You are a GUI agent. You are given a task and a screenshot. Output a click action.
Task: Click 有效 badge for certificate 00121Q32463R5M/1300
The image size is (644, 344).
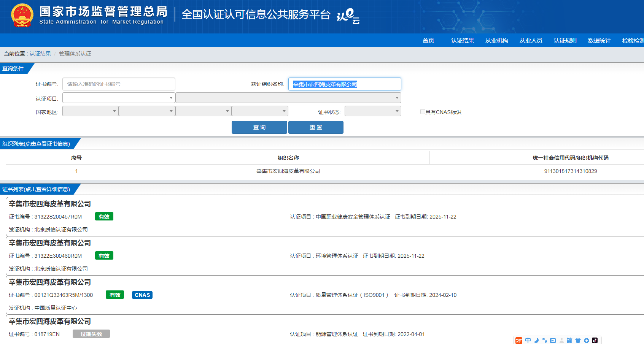(x=115, y=295)
